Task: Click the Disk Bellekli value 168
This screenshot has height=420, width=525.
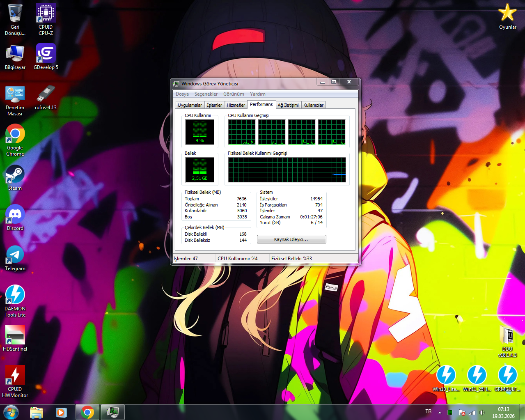Action: click(x=243, y=234)
